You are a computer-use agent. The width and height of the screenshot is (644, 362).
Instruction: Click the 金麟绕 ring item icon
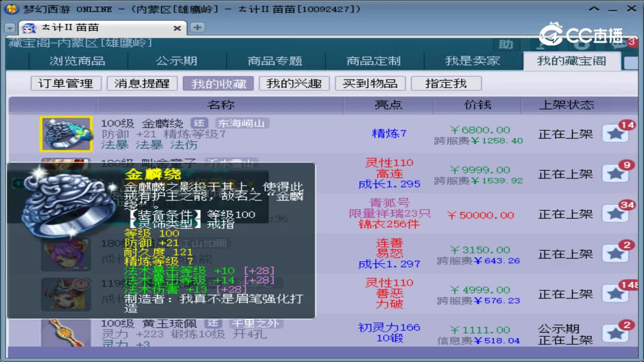66,134
